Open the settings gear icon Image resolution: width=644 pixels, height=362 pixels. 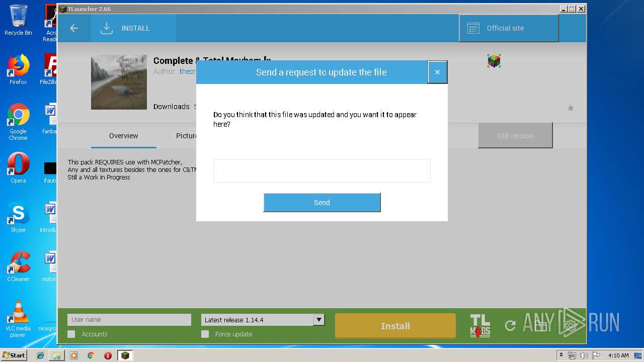[x=571, y=326]
